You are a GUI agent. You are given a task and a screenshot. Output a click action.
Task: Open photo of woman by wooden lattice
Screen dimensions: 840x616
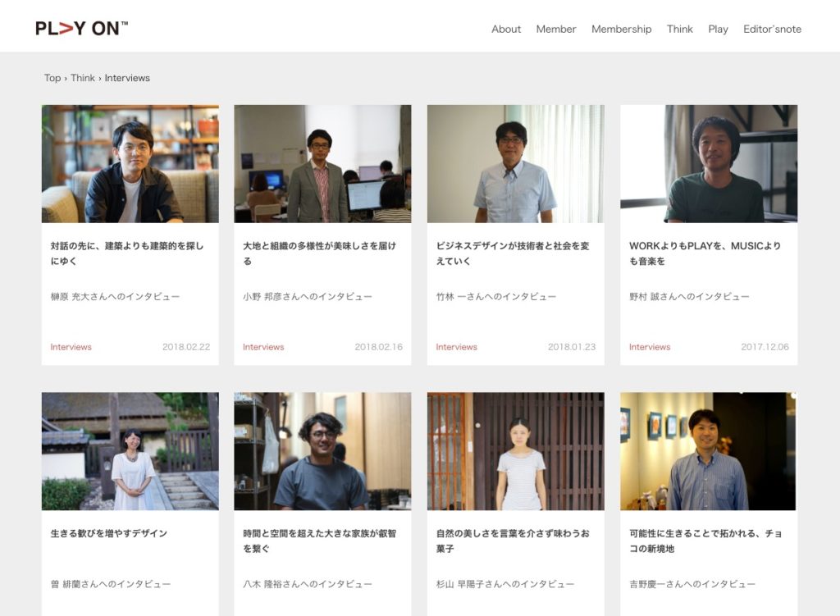(515, 451)
